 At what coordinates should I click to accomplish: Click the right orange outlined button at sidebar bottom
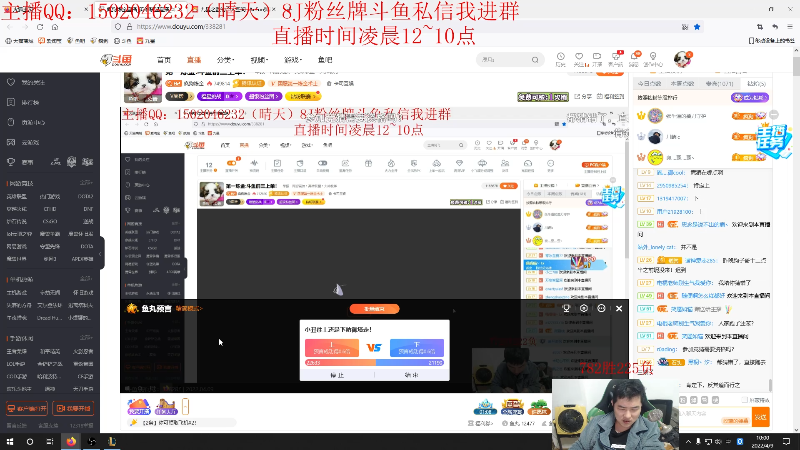tap(73, 408)
